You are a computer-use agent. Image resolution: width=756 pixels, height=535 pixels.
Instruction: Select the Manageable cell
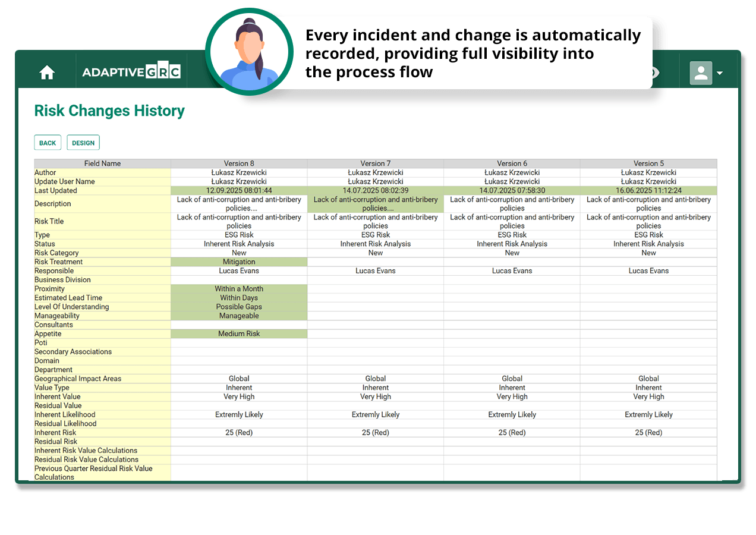tap(239, 316)
